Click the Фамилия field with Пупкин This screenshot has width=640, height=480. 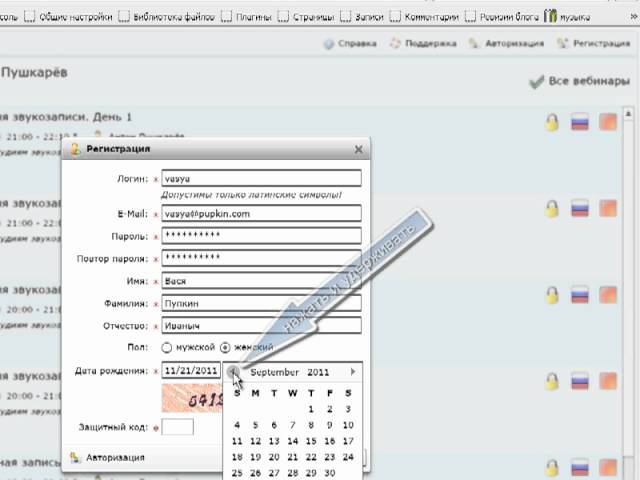(261, 303)
